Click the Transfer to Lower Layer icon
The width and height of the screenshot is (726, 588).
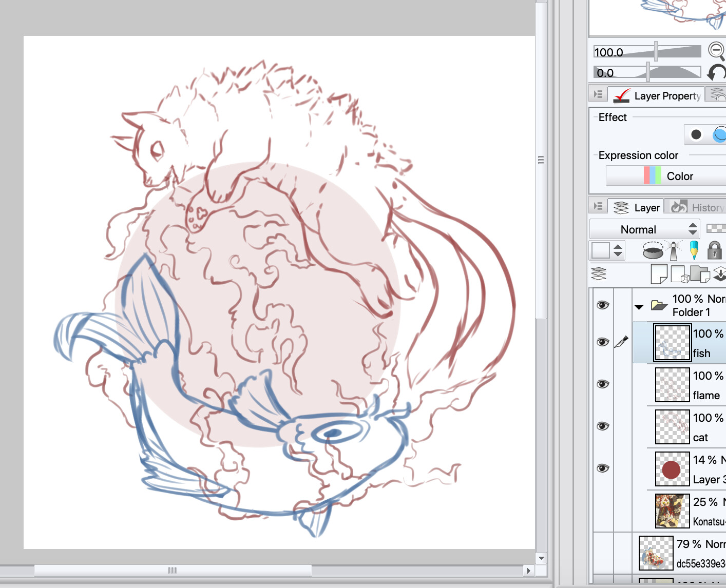[x=719, y=274]
